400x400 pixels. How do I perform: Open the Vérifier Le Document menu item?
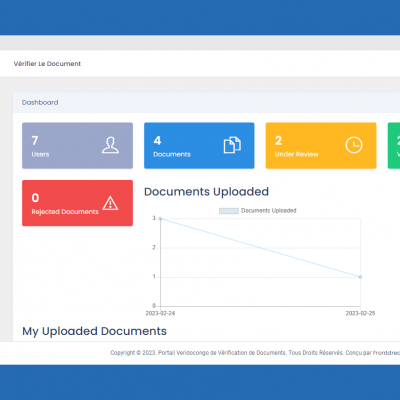point(47,64)
